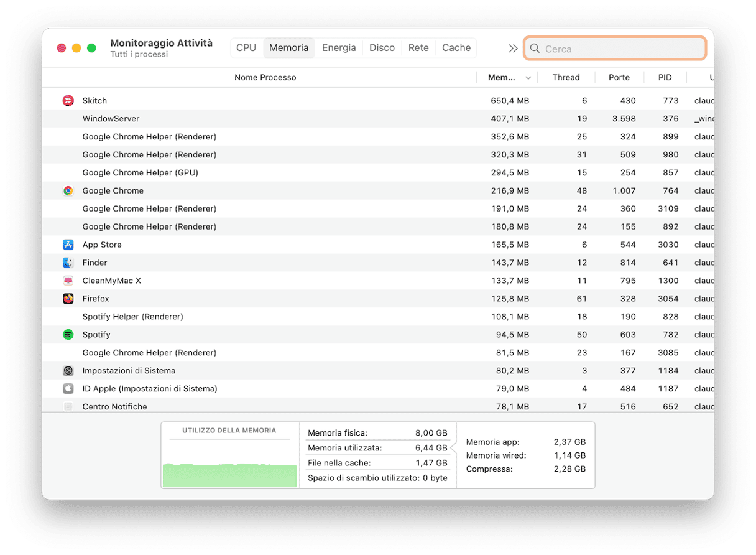The height and width of the screenshot is (555, 756).
Task: Click the Firefox icon
Action: click(68, 299)
